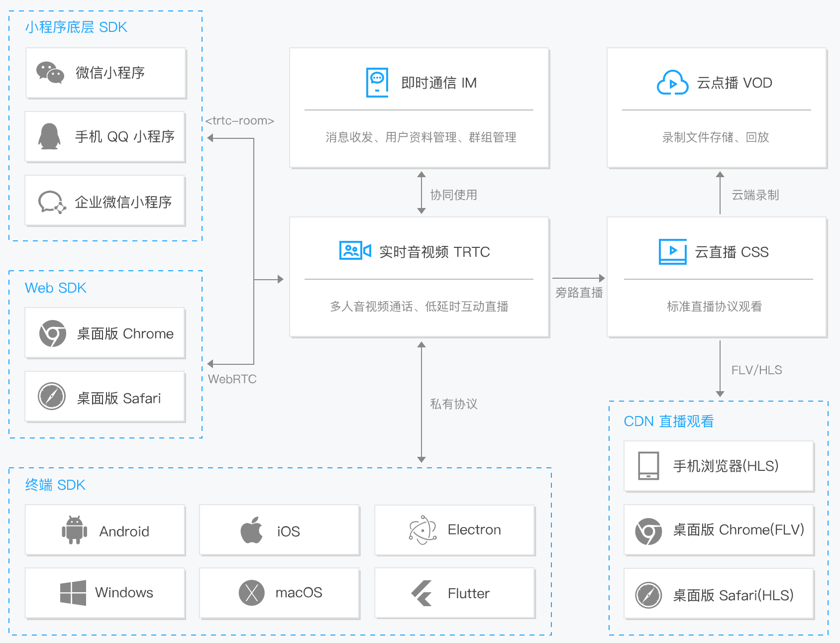Viewport: 840px width, 643px height.
Task: Click the Flutter logo icon
Action: (422, 593)
